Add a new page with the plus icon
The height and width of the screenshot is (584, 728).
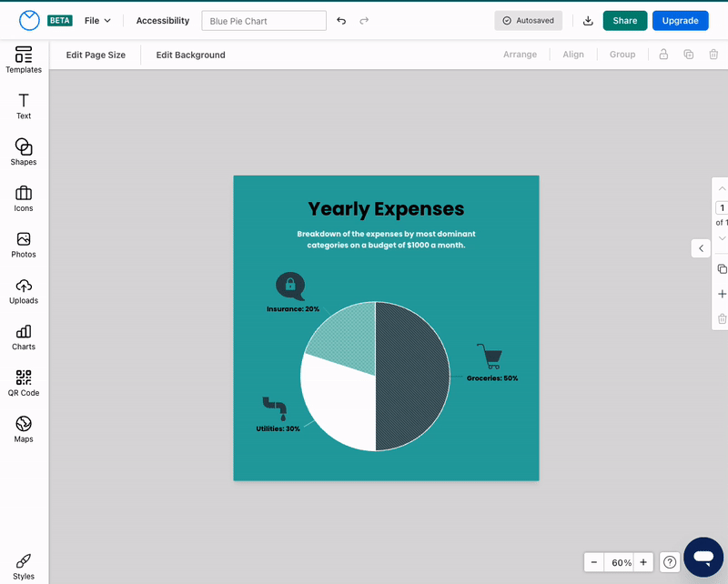coord(722,294)
